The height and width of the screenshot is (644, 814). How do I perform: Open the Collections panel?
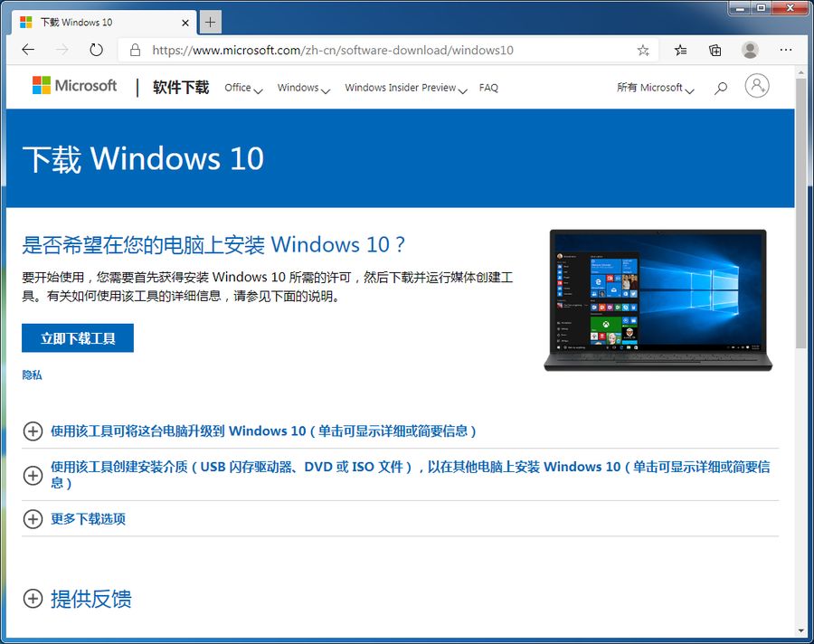pos(715,50)
